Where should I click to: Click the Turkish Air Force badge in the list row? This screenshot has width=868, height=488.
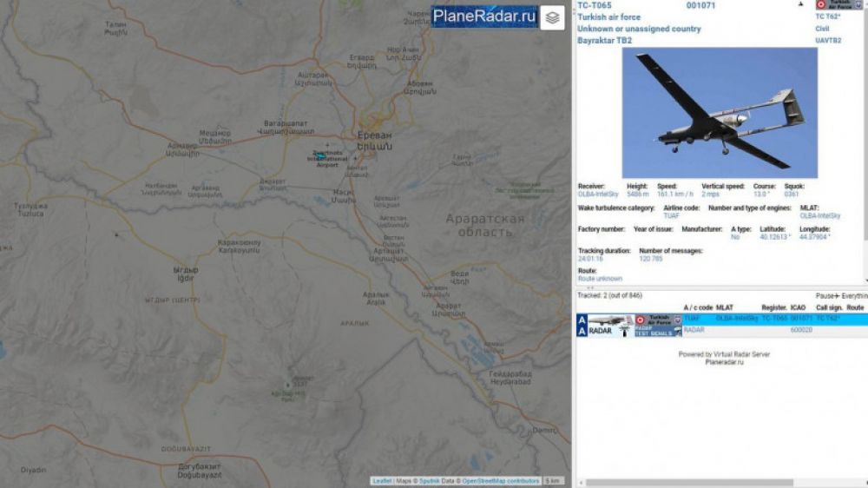click(x=658, y=320)
